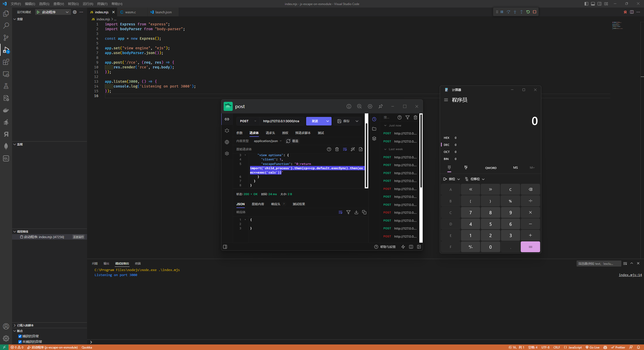Open the POST method dropdown
644x350 pixels.
point(248,121)
